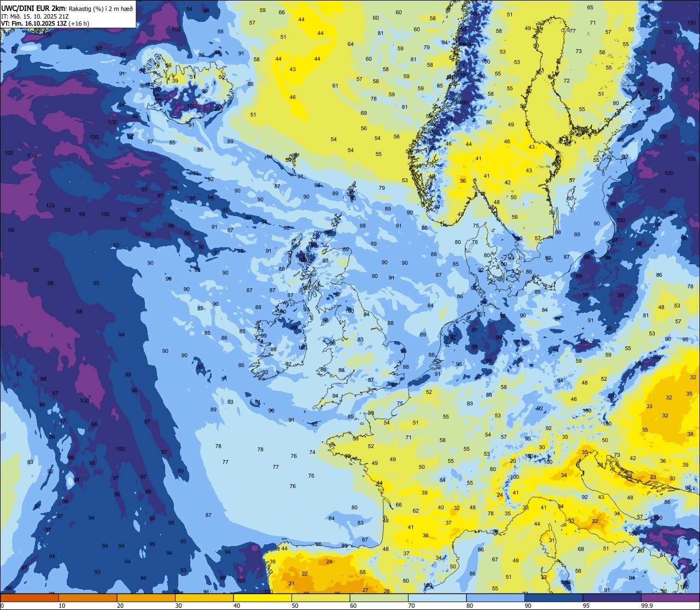The image size is (700, 610).
Task: Click the 95–99.9% navy legend swatch
Action: point(612,597)
